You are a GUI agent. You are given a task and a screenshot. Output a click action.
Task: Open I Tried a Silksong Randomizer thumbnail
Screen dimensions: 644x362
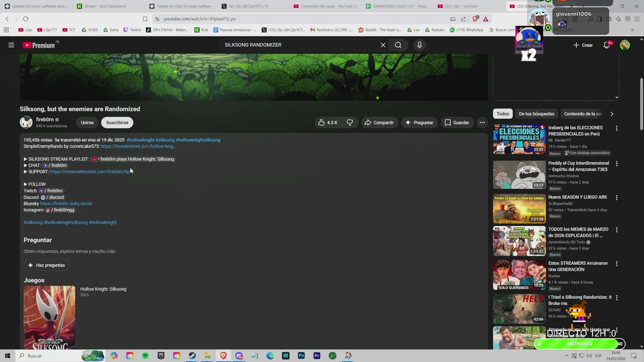pos(519,309)
